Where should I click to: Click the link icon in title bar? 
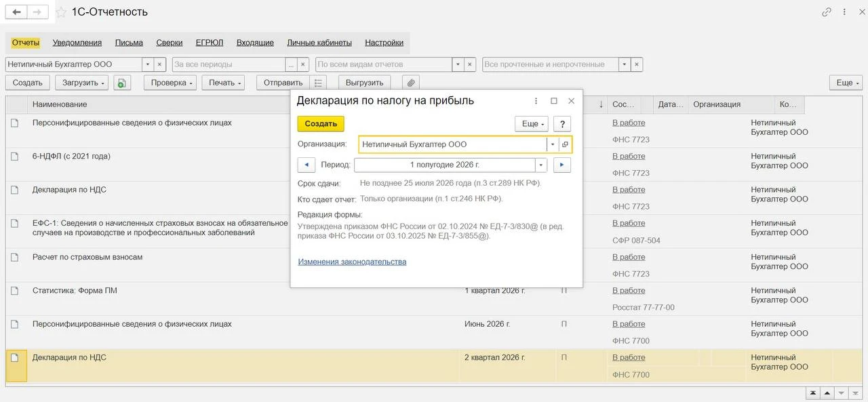[827, 12]
